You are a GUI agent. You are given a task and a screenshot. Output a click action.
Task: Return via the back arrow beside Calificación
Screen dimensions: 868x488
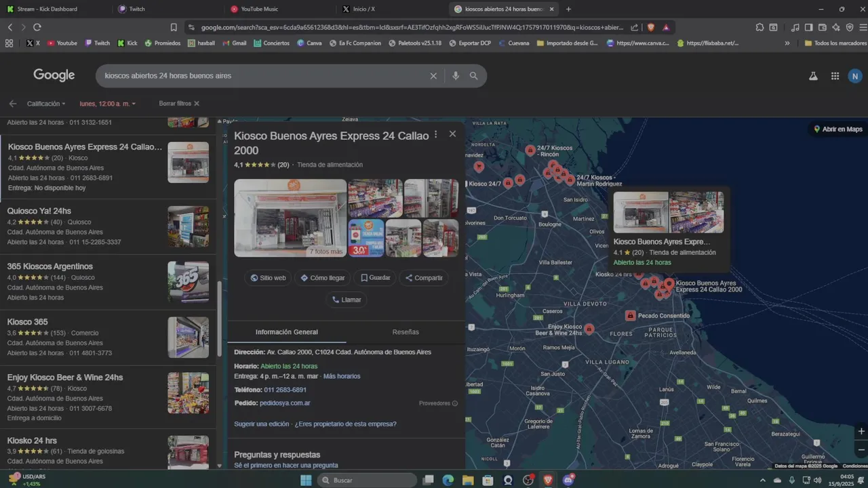tap(13, 104)
